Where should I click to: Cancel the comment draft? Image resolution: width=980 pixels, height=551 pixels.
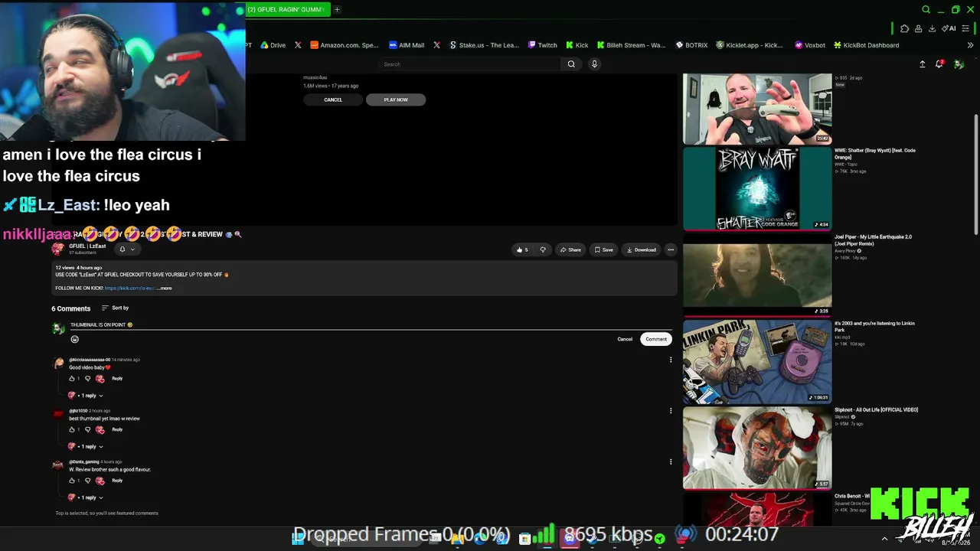click(x=625, y=339)
